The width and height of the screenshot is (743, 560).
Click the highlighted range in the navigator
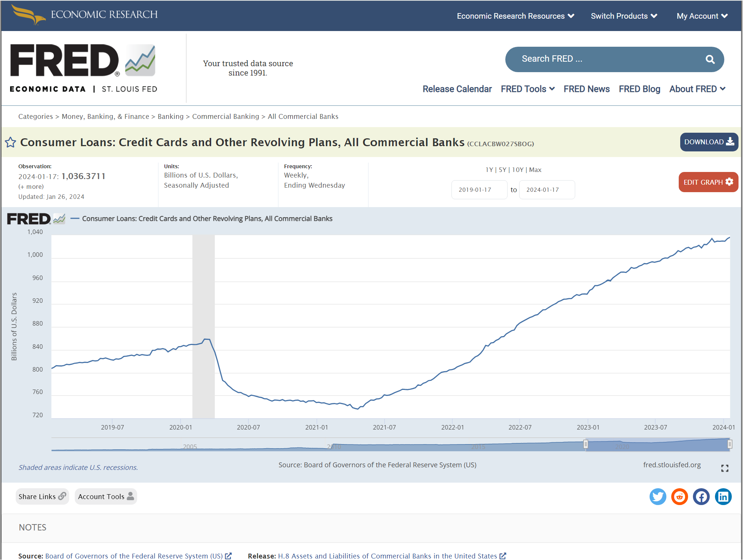pyautogui.click(x=658, y=444)
